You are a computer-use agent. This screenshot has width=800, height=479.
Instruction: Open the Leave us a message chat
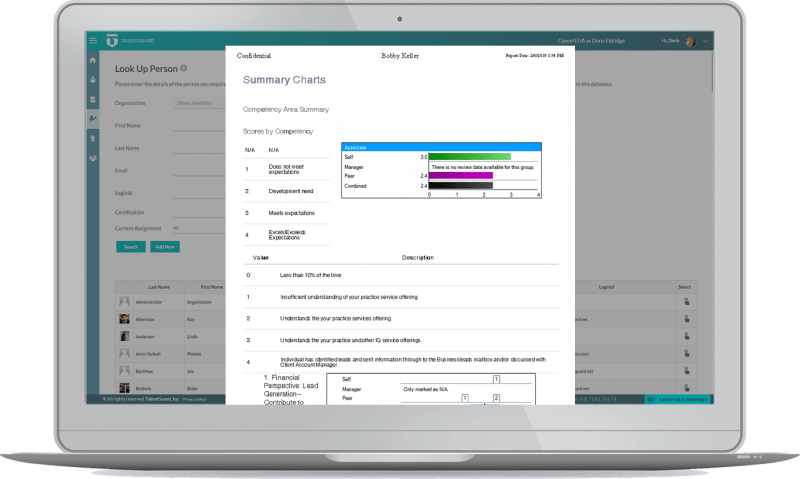(678, 399)
